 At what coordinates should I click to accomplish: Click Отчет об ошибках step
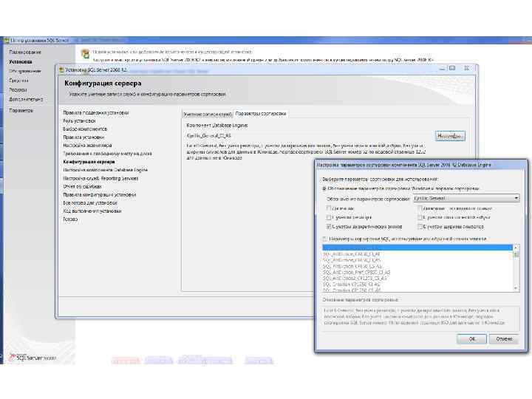(82, 186)
